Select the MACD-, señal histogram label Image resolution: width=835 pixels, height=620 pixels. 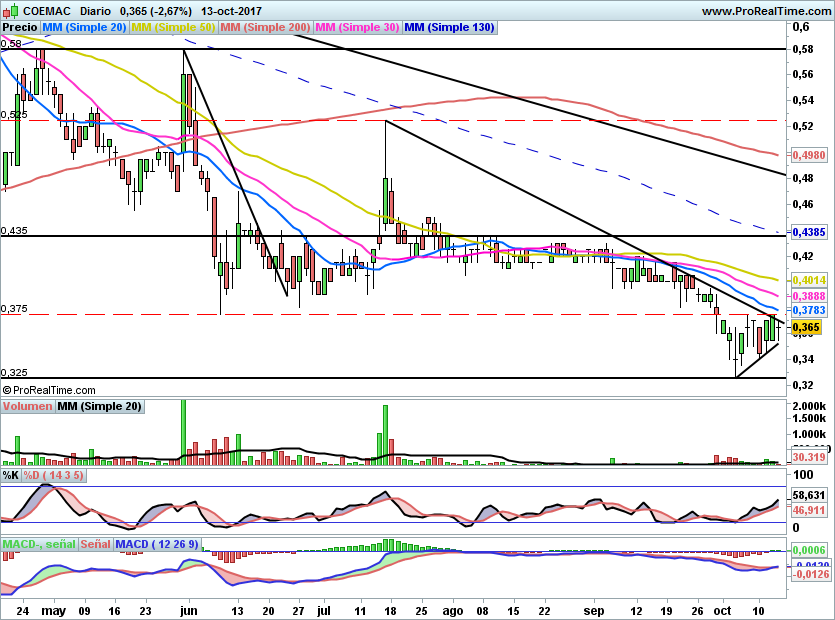pos(39,544)
